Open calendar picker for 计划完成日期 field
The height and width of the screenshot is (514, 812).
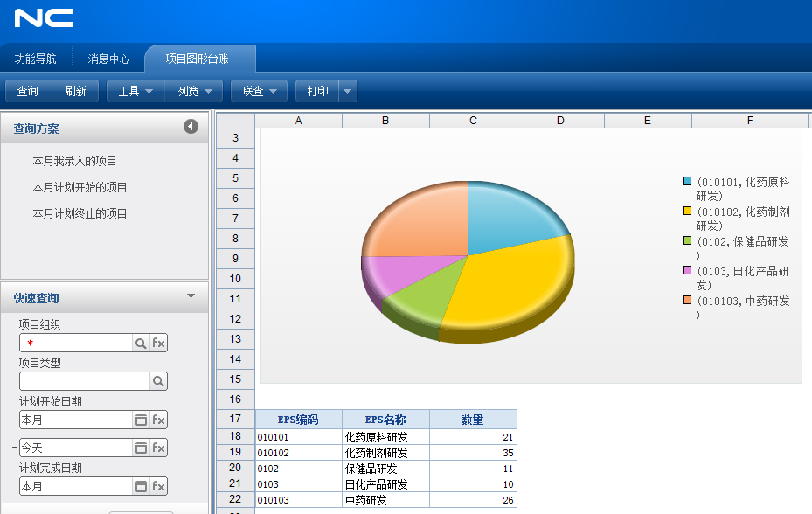click(x=140, y=486)
